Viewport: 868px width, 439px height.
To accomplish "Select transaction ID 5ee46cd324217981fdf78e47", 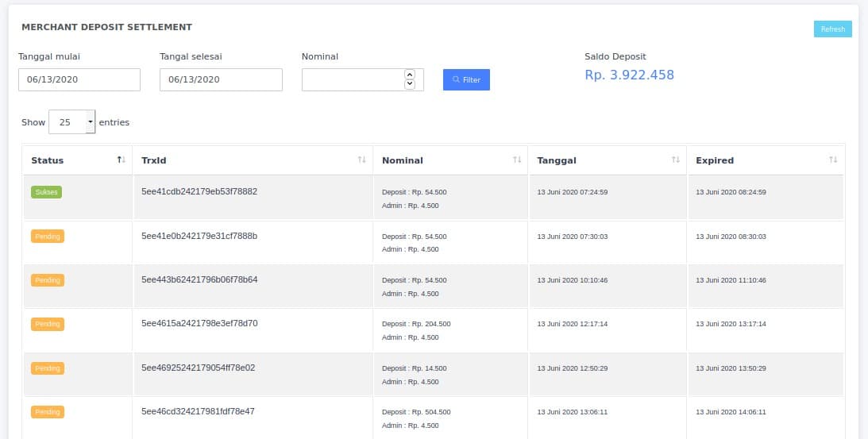I will (198, 411).
